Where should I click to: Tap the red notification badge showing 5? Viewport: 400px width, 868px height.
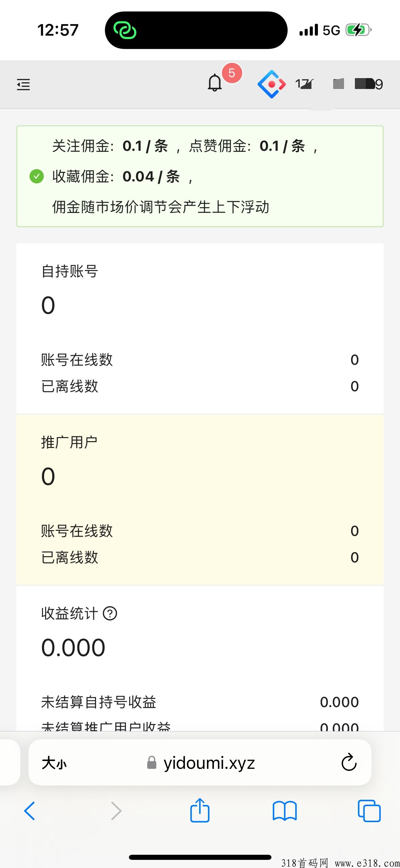pos(232,73)
